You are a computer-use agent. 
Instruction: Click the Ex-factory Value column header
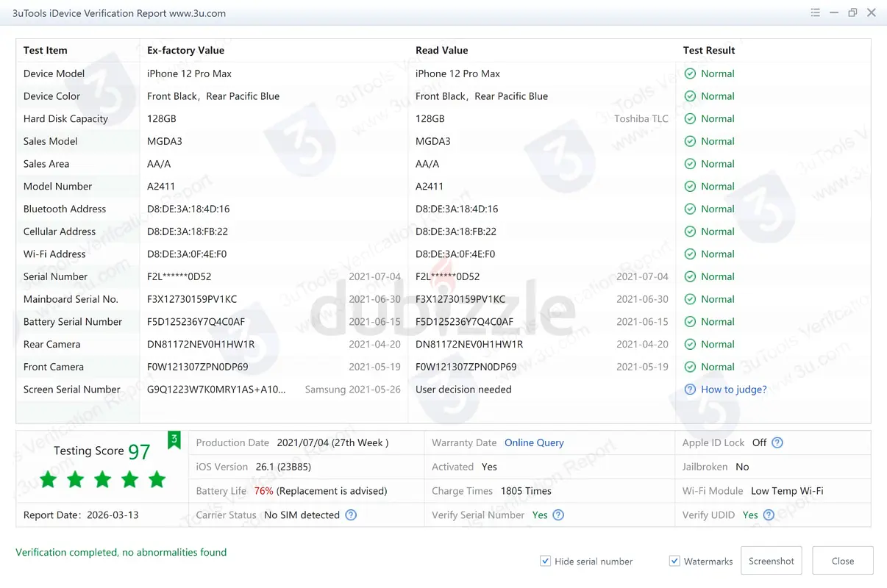pyautogui.click(x=185, y=50)
